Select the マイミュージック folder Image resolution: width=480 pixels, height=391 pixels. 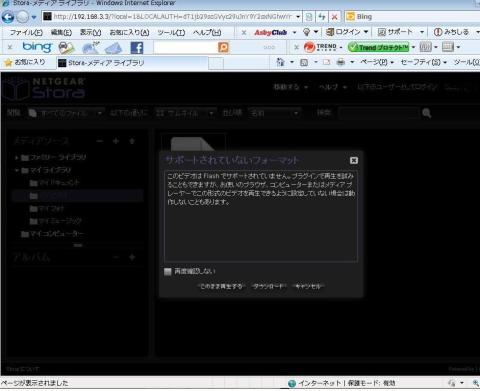click(x=56, y=221)
